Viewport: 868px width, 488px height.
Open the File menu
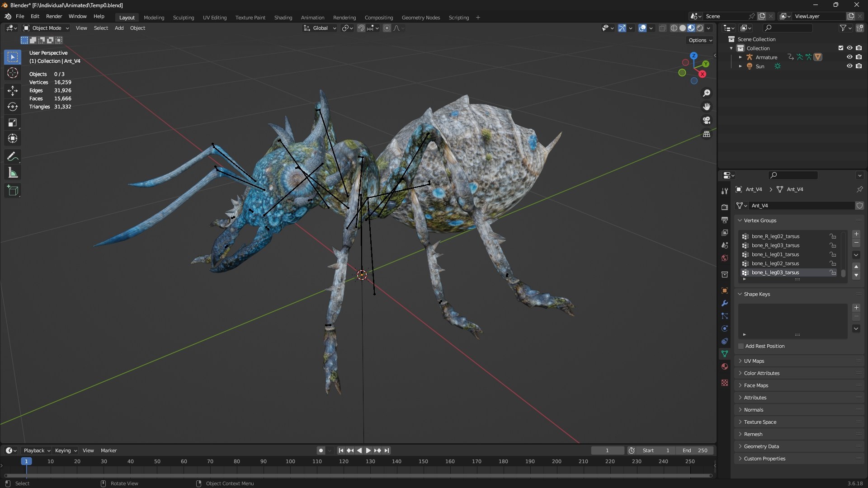coord(20,16)
